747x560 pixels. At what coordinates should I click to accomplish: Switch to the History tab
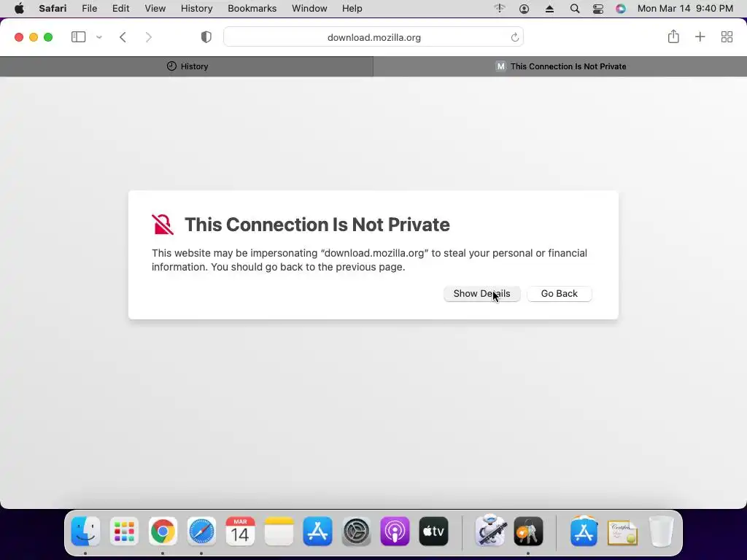(187, 66)
